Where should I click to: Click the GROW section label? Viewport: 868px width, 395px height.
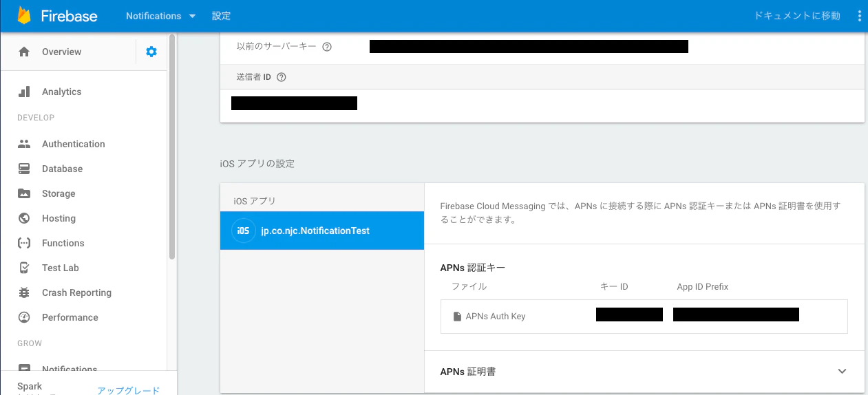click(30, 343)
